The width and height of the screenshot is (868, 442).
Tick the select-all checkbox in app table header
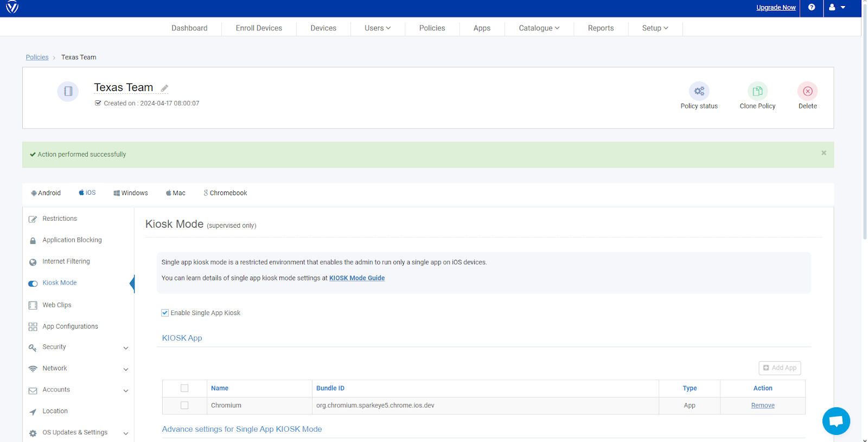click(x=184, y=388)
